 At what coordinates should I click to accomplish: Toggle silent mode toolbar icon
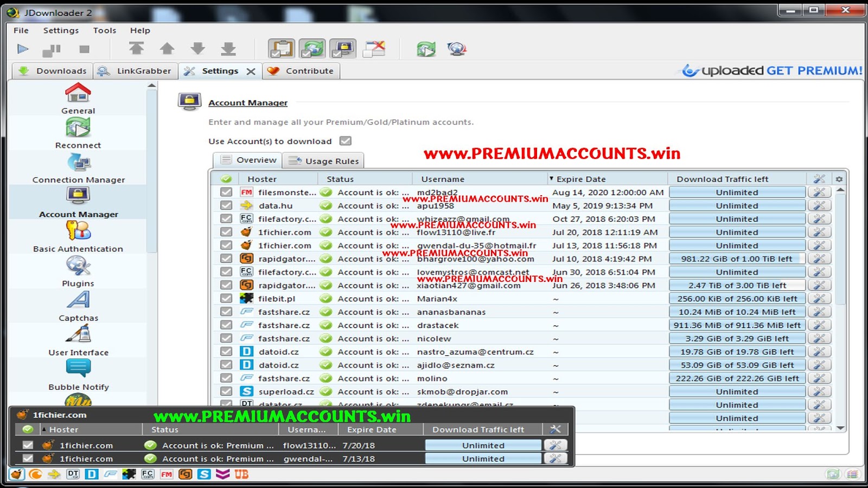pyautogui.click(x=374, y=49)
